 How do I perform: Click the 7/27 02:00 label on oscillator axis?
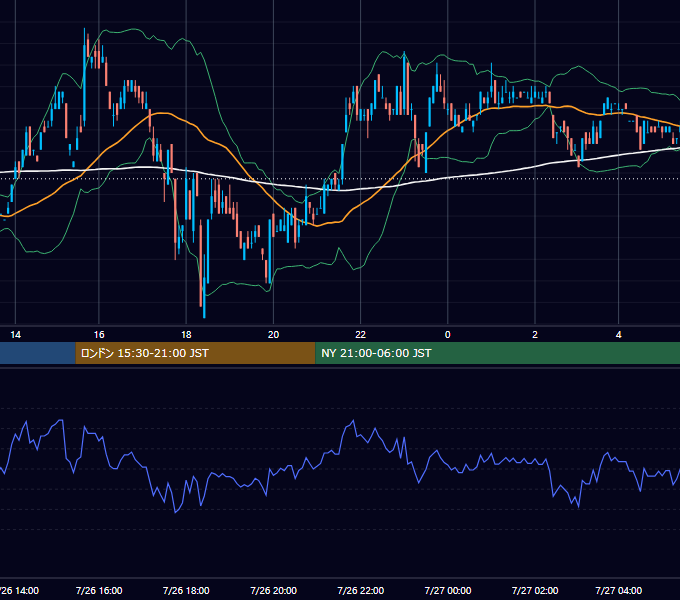pos(535,590)
